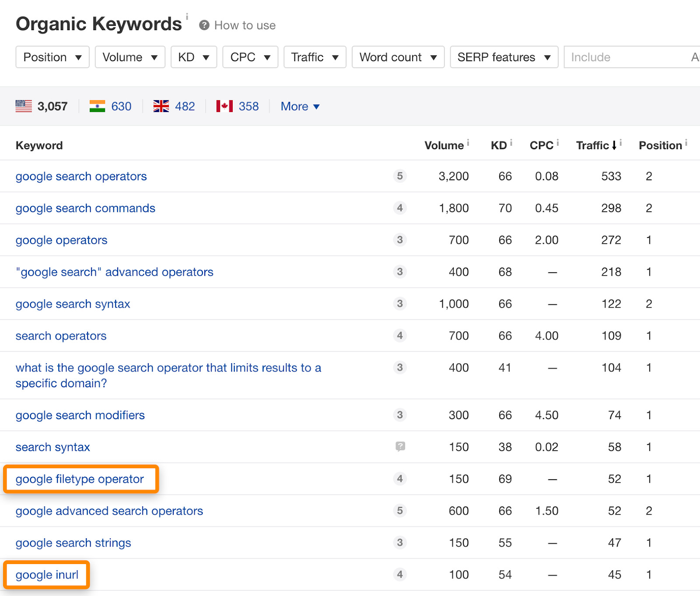Click the US flag icon showing 3,057 keywords
The image size is (700, 596).
[x=24, y=105]
